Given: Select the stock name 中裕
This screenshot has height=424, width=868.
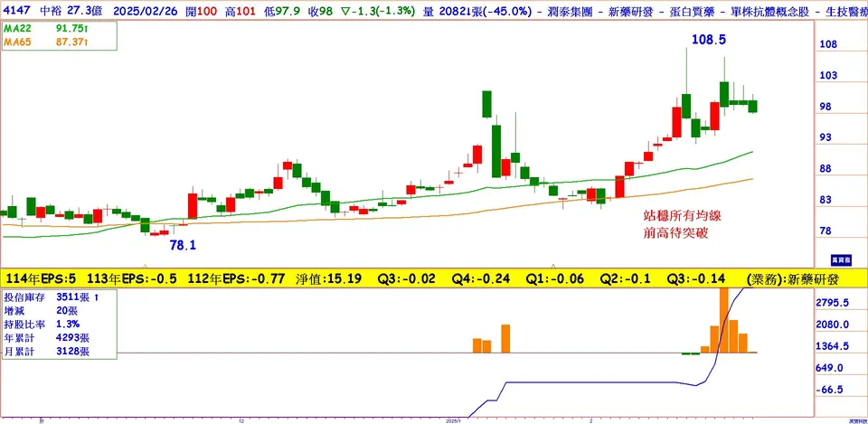Looking at the screenshot, I should (x=50, y=9).
